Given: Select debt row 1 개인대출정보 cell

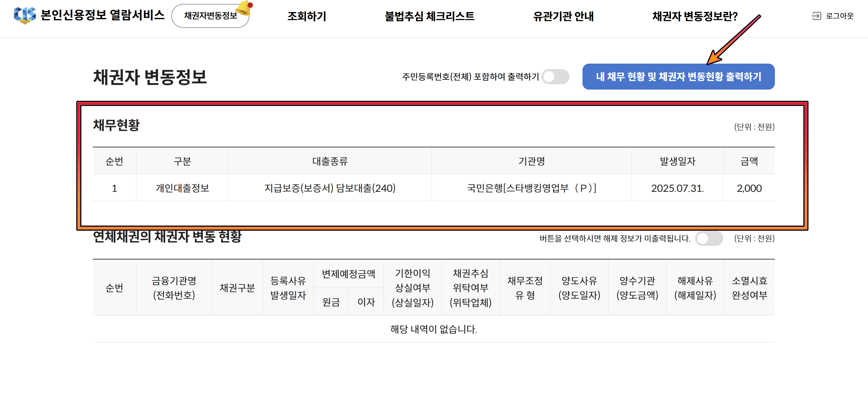Looking at the screenshot, I should coord(182,188).
